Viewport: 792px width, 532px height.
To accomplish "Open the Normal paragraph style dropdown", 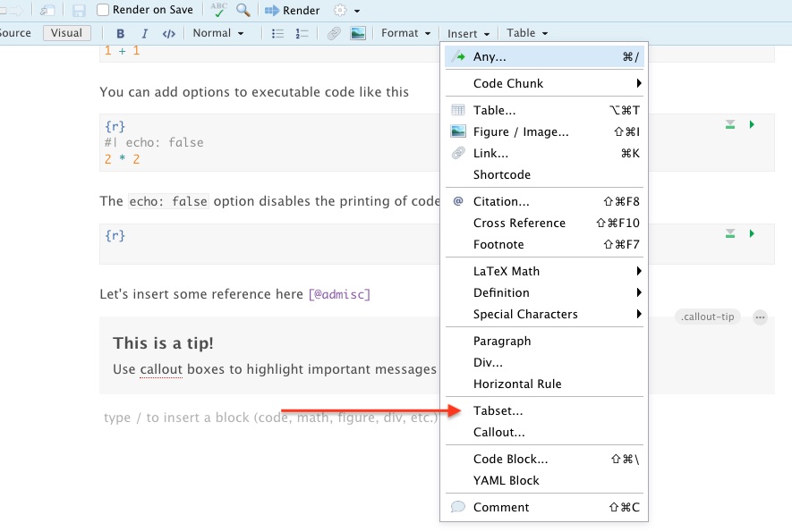I will (218, 33).
